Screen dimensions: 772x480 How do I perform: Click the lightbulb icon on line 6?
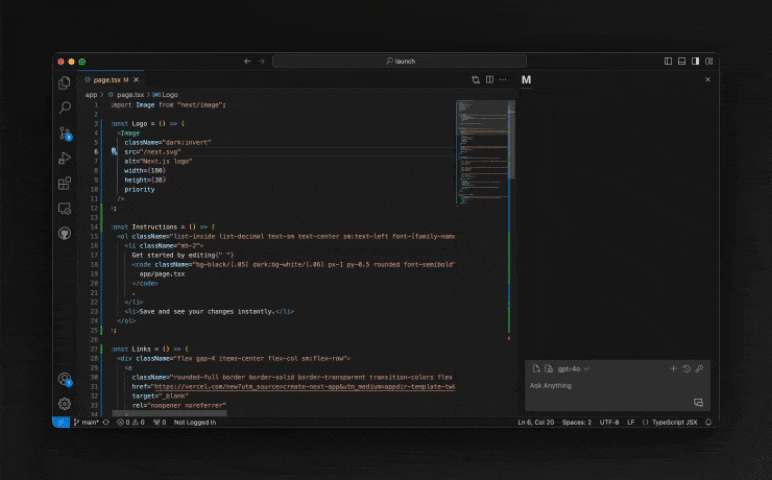[114, 152]
